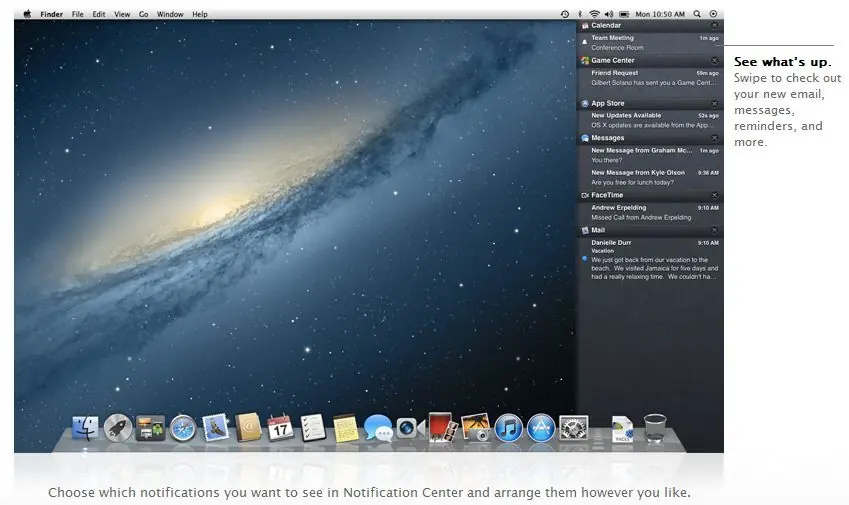
Task: Open the Window menu
Action: pos(170,14)
